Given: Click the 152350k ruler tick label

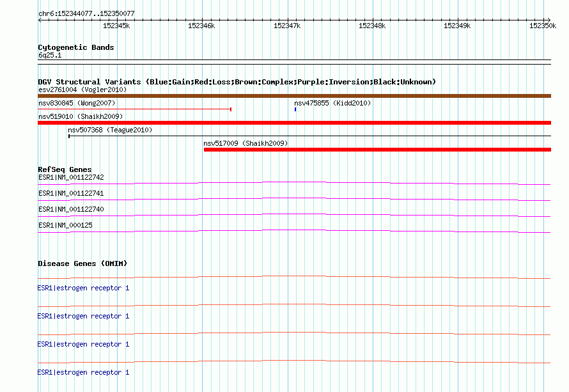Looking at the screenshot, I should [x=543, y=26].
